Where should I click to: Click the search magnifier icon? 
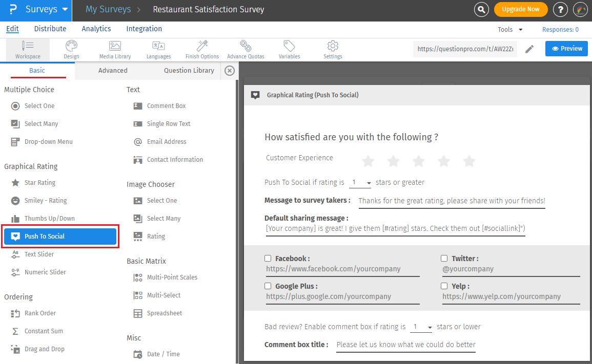pos(481,9)
